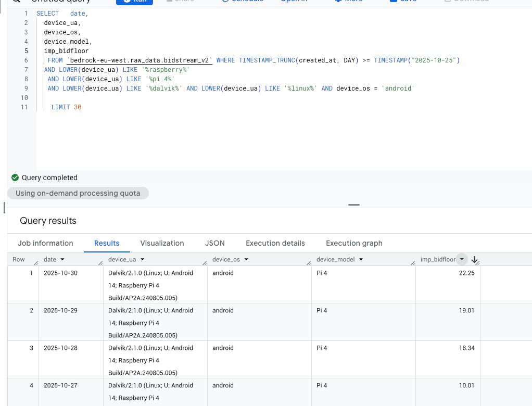Click the bedrock-eu-west.raw_data.bidstream_v2 table reference

click(x=139, y=60)
